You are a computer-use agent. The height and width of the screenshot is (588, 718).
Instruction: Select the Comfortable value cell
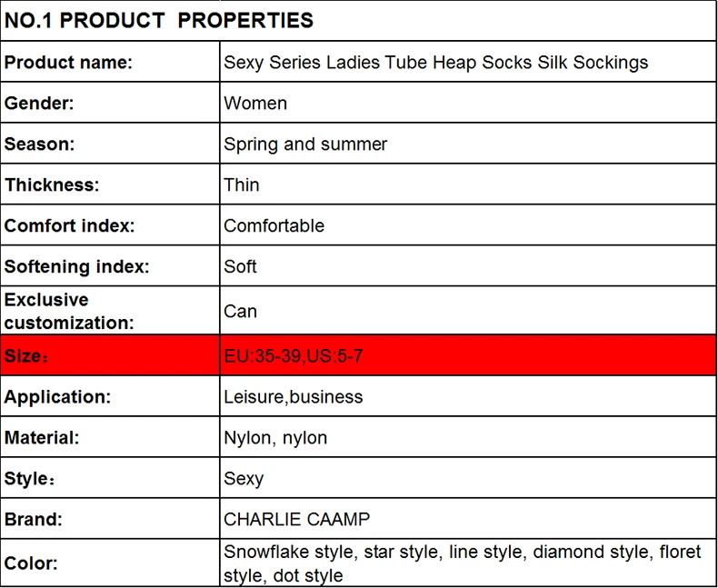tap(468, 224)
